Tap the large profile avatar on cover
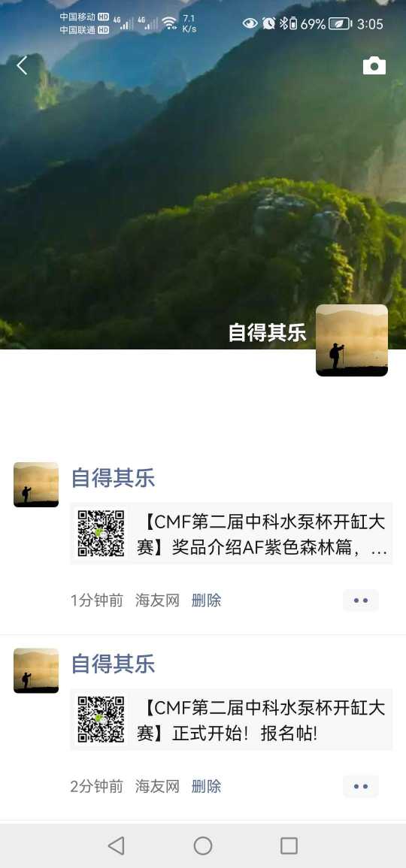The width and height of the screenshot is (406, 868). coord(352,340)
